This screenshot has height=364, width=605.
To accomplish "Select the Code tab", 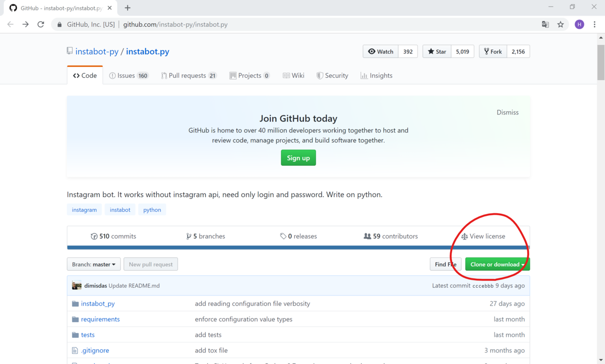I will coord(85,76).
